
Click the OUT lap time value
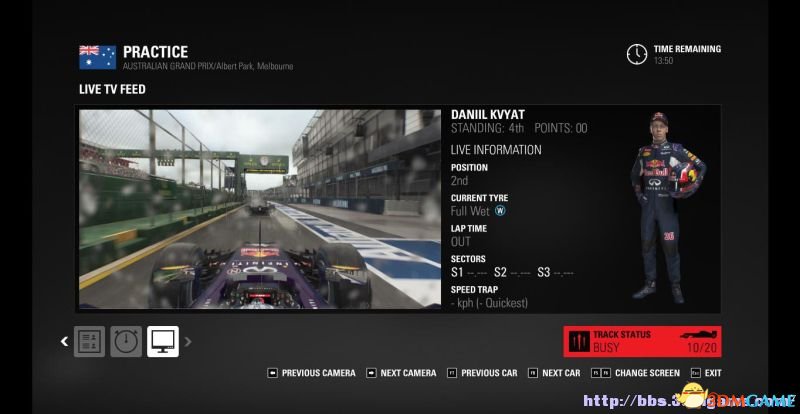pyautogui.click(x=461, y=242)
